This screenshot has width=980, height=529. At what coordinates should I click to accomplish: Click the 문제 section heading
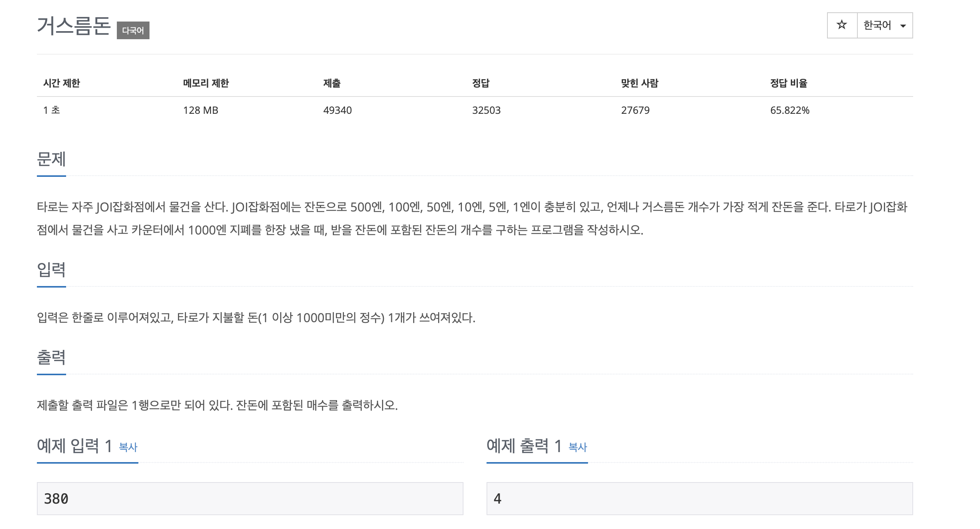(51, 159)
